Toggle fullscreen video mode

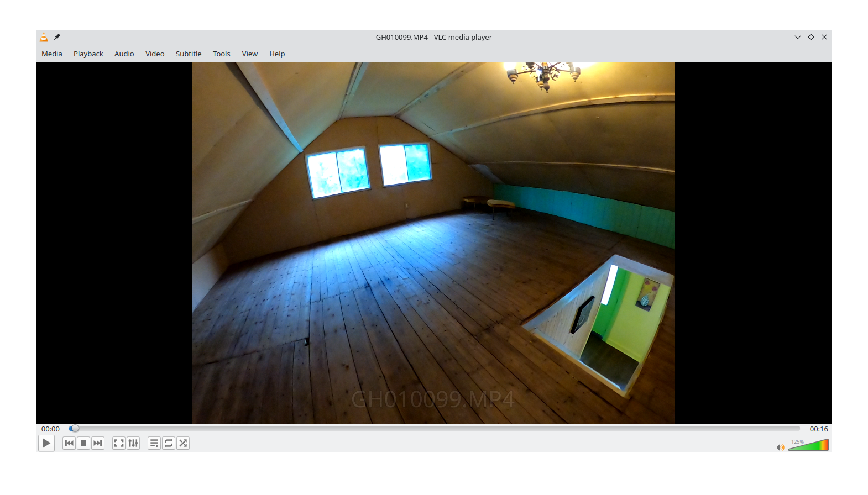[x=119, y=443]
